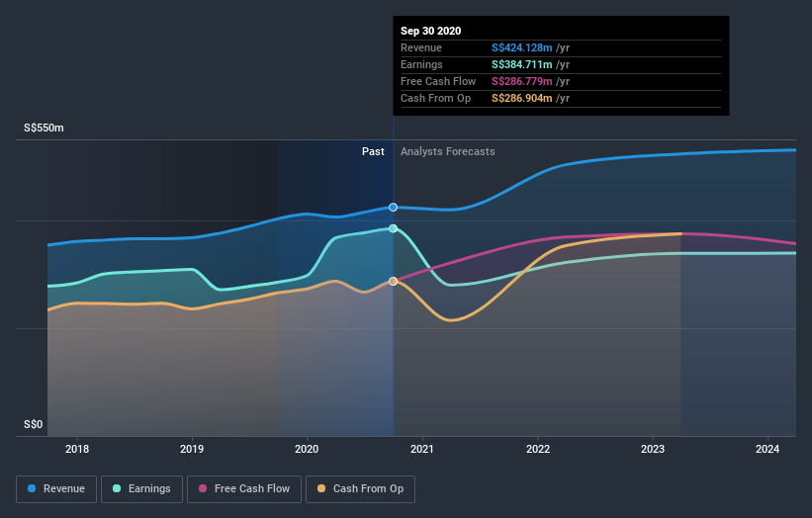Image resolution: width=812 pixels, height=518 pixels.
Task: Click the S$550m y-axis label
Action: [x=45, y=128]
